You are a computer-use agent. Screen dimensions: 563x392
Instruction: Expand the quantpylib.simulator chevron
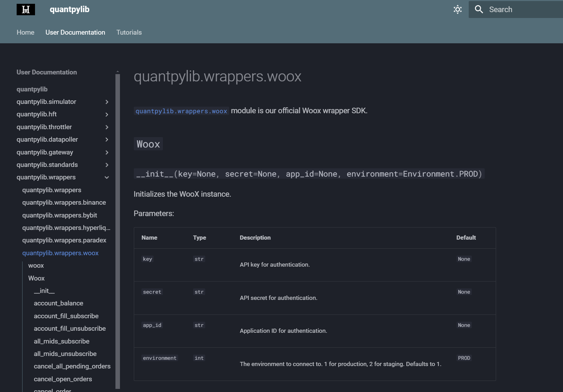107,102
